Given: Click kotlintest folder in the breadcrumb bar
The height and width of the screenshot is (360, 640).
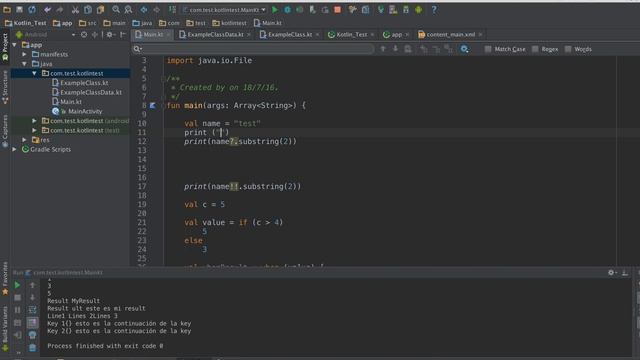Looking at the screenshot, I should coord(230,23).
